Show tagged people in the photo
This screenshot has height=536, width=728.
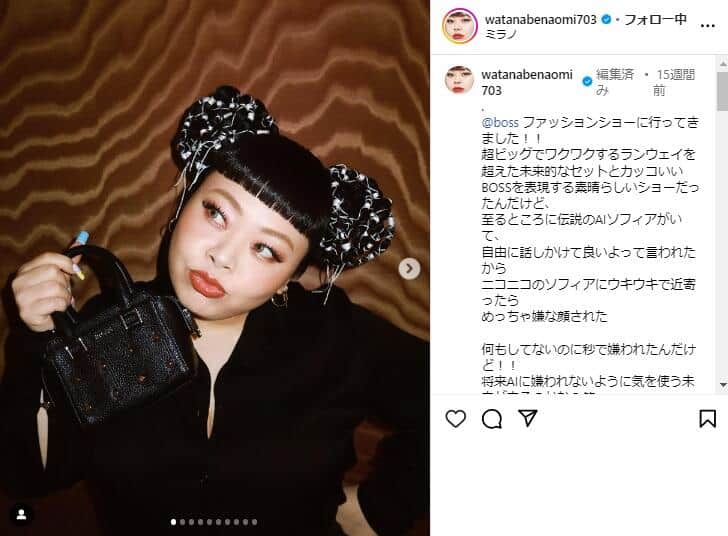(21, 515)
